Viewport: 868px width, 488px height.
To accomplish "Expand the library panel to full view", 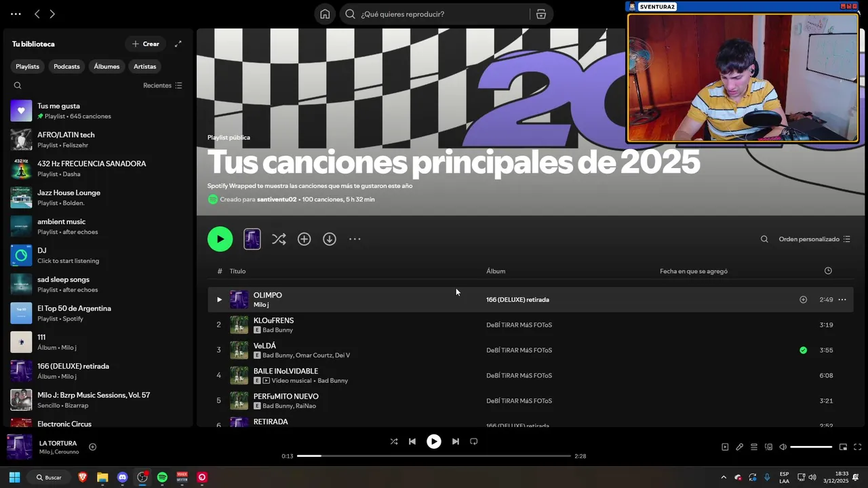I will coord(178,44).
